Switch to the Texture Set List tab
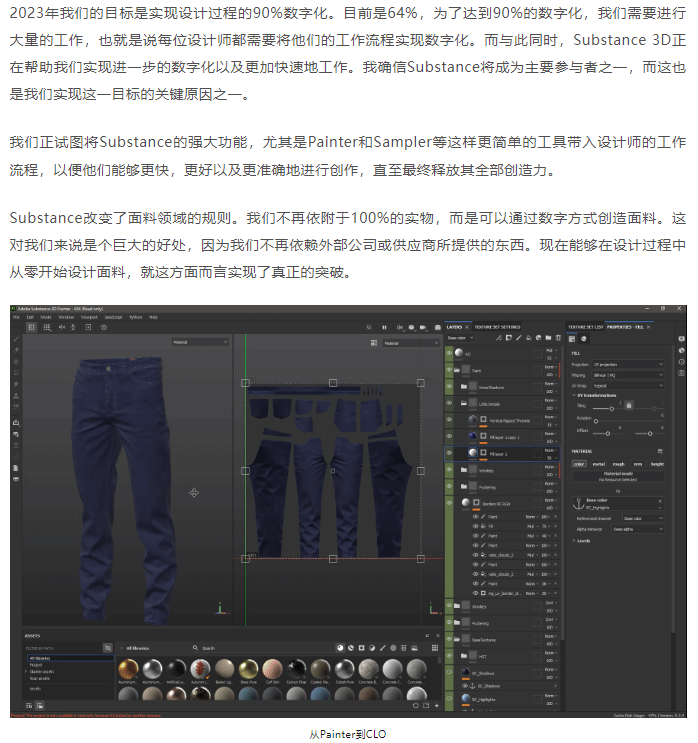 586,327
